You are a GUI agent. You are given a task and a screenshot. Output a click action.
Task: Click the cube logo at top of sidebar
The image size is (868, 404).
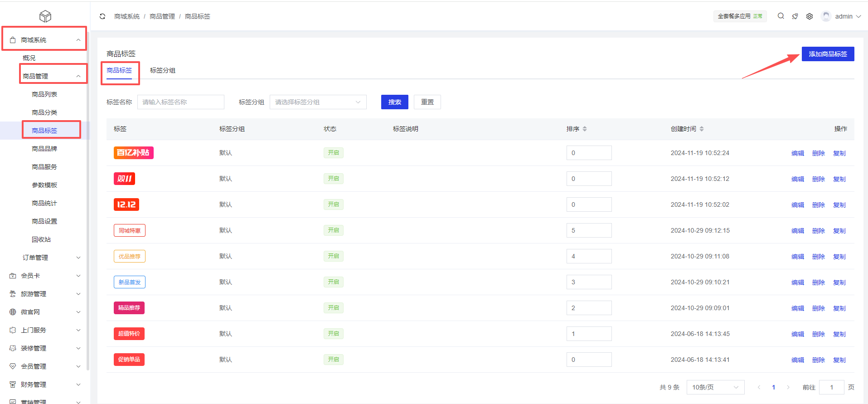point(45,16)
